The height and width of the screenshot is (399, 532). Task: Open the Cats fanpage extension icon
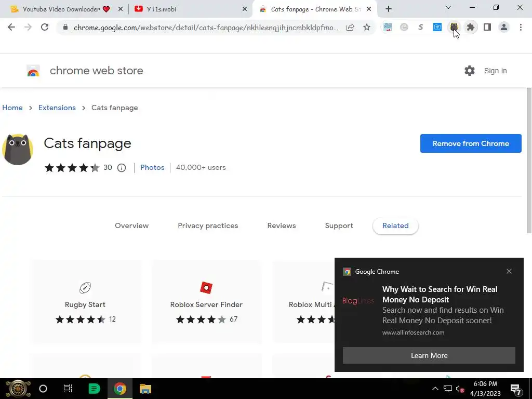click(454, 27)
